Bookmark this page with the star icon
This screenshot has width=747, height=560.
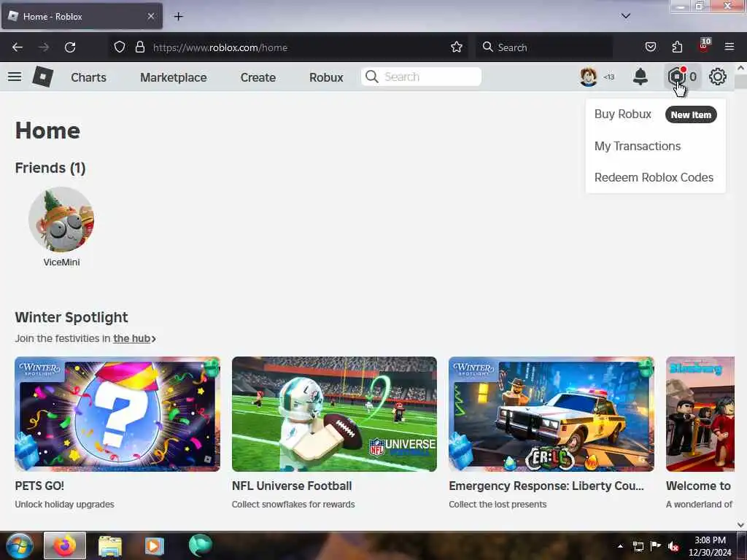457,47
